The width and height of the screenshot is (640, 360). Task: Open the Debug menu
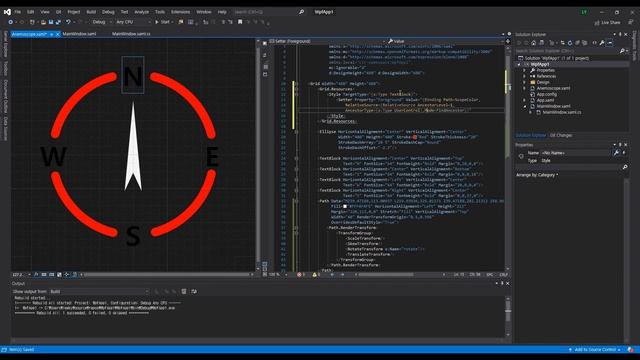[x=108, y=12]
